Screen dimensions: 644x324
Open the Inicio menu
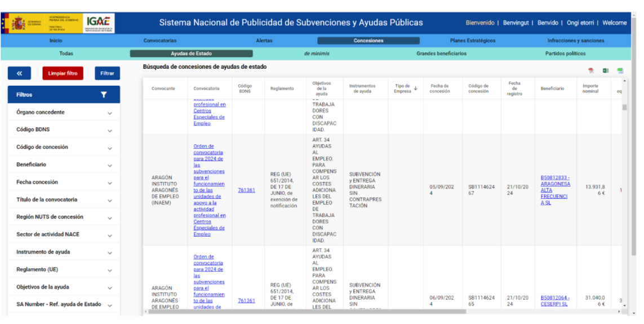pos(55,41)
